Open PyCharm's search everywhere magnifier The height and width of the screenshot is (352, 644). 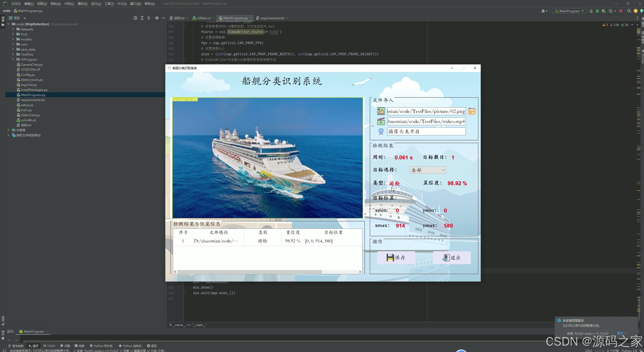point(629,11)
